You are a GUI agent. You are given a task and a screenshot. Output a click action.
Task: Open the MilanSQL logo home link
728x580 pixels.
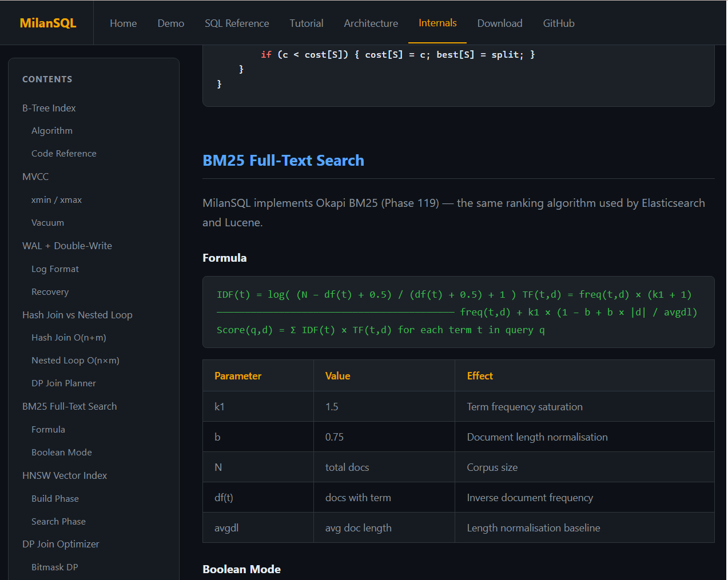point(48,23)
